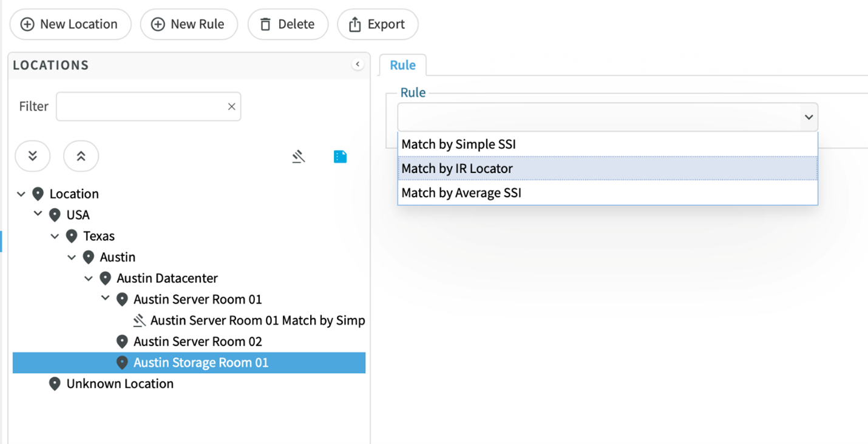Click the collapse all double-chevron button
This screenshot has width=868, height=444.
tap(81, 157)
